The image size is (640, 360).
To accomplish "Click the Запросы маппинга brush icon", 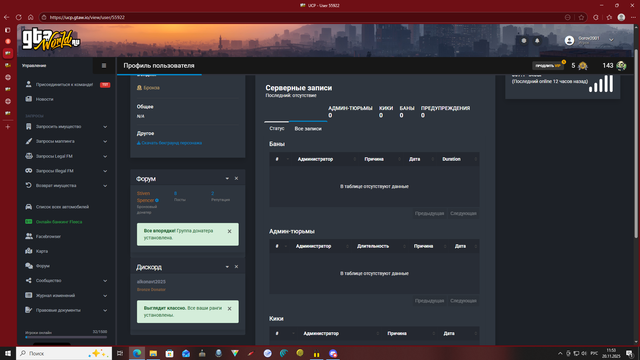I will click(x=29, y=141).
